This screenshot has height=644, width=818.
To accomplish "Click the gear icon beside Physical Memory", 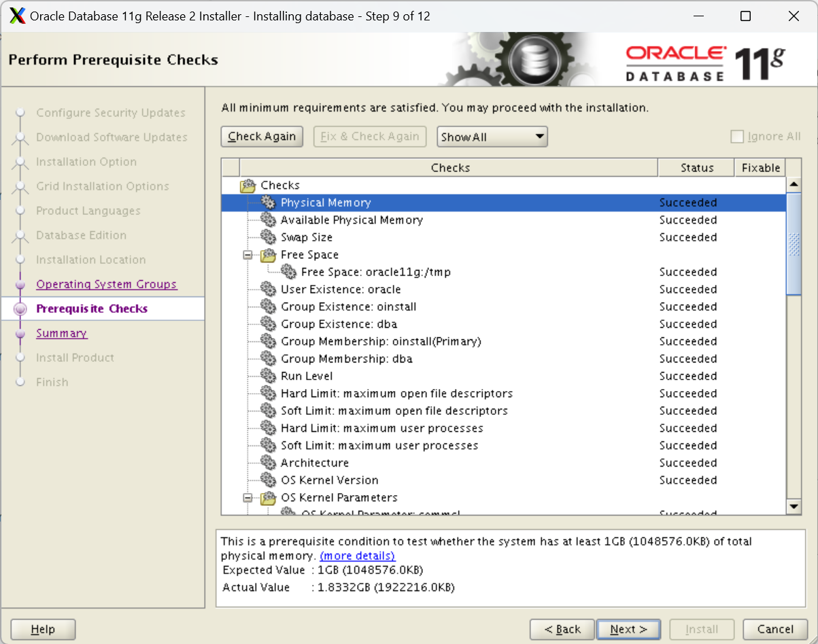I will [268, 203].
